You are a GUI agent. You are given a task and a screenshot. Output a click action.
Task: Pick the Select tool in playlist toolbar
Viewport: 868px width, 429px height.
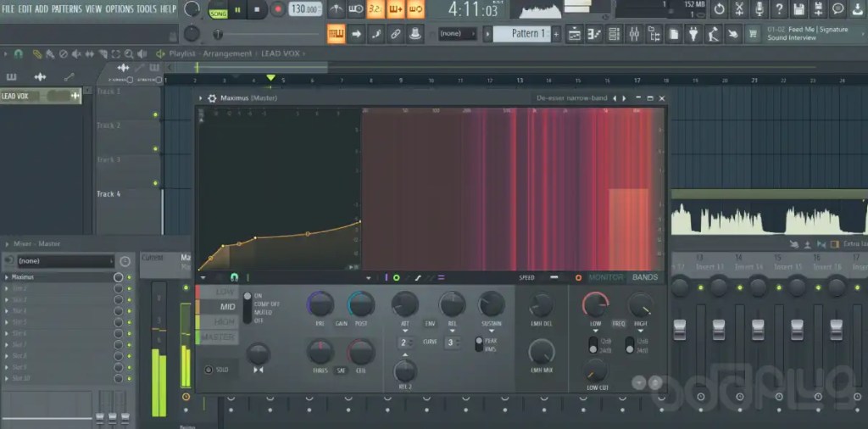[x=115, y=53]
